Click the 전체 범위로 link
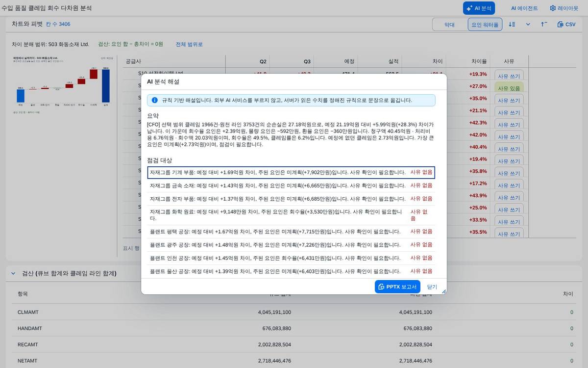 [189, 44]
